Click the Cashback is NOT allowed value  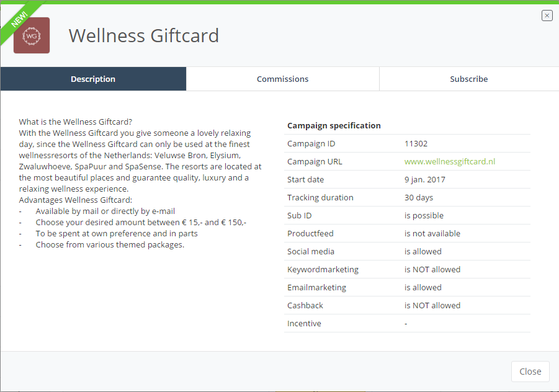[432, 305]
